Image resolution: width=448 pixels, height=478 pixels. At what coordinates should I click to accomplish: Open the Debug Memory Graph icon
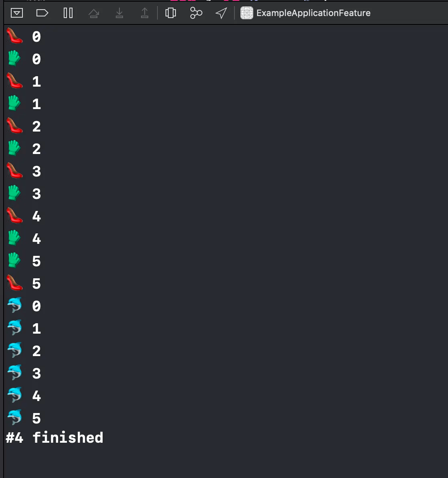pos(196,13)
